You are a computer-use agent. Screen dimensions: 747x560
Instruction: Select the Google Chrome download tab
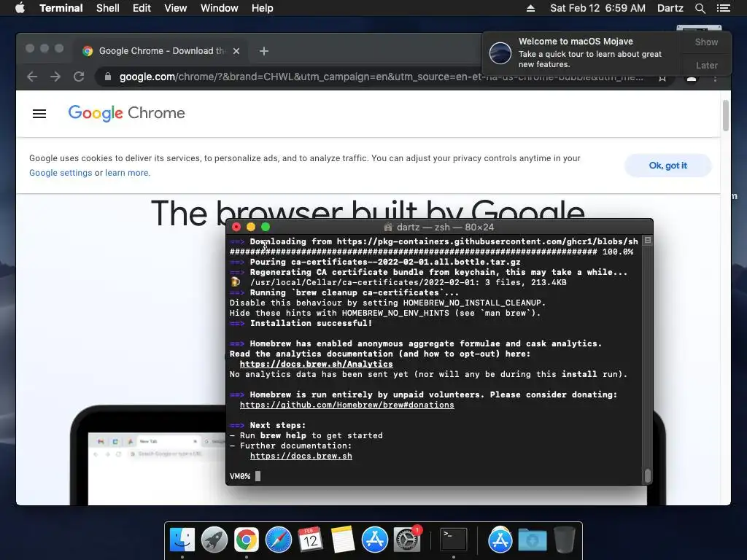tap(161, 51)
